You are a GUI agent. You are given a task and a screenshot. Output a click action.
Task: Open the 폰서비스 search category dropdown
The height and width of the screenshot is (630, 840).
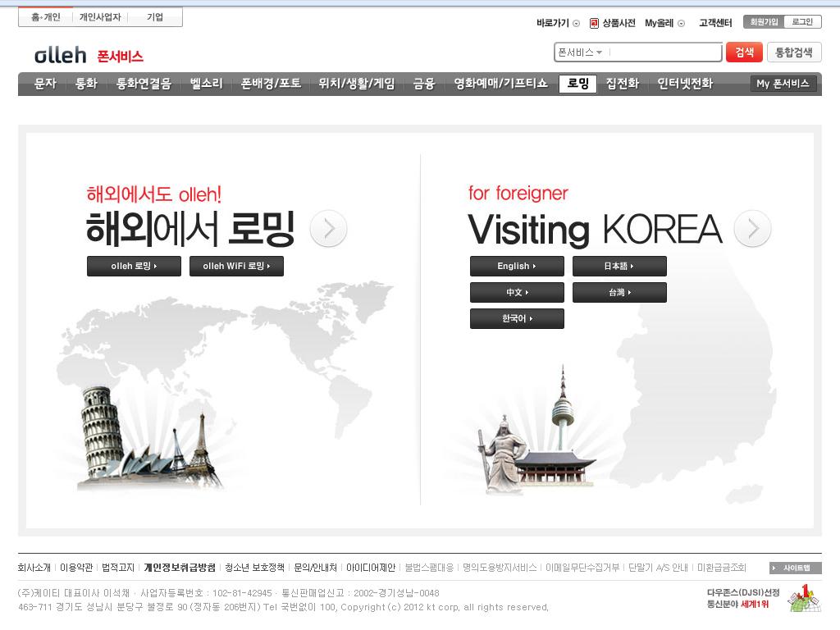580,52
